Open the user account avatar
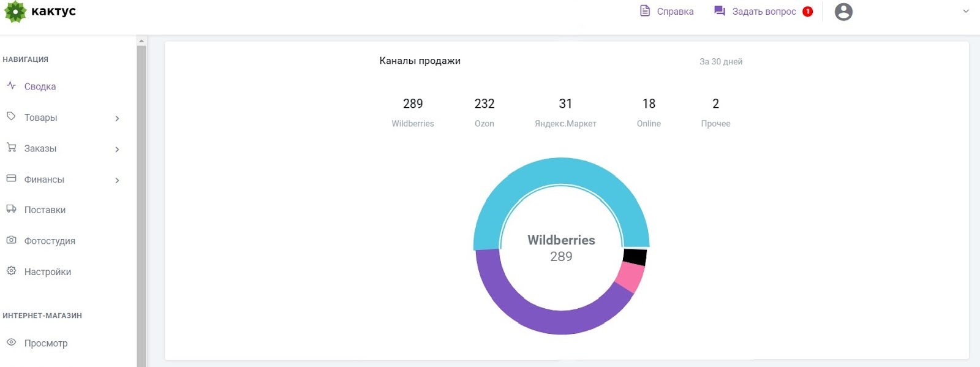The width and height of the screenshot is (980, 367). point(843,12)
